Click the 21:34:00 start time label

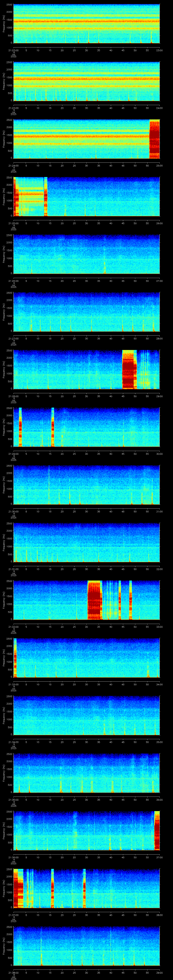(x=13, y=742)
